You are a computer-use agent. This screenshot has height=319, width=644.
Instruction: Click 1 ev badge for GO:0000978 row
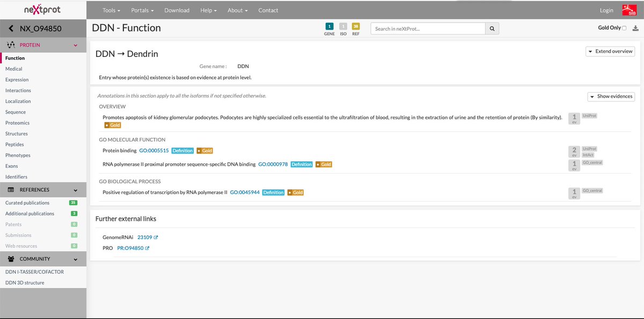pyautogui.click(x=574, y=166)
